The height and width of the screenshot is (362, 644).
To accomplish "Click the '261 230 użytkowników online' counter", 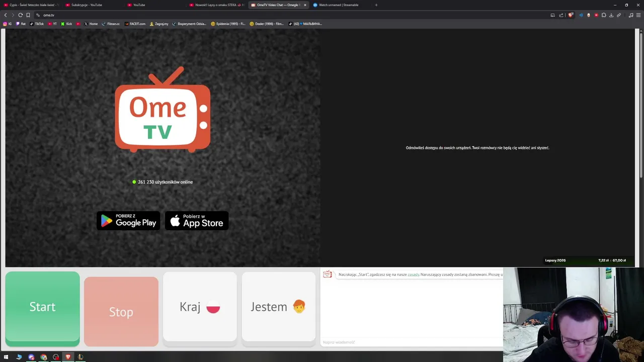I will click(x=163, y=182).
